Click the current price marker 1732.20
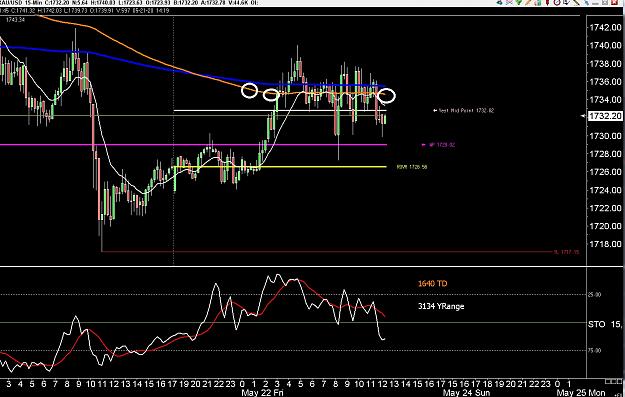 pyautogui.click(x=605, y=116)
